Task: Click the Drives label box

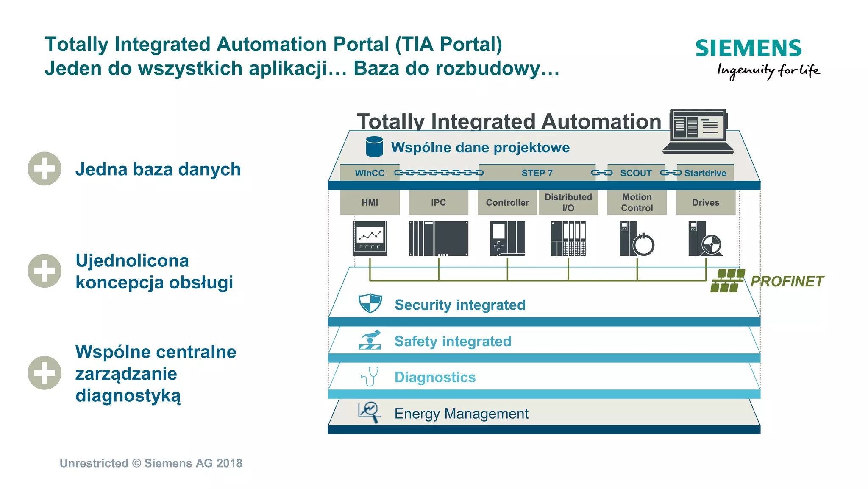Action: coord(706,202)
